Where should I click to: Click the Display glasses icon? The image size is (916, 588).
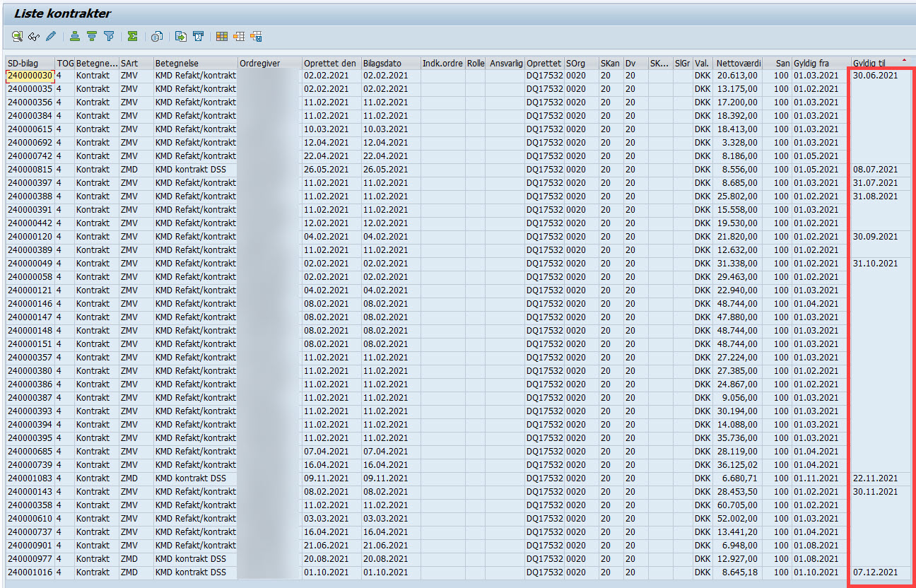coord(34,36)
